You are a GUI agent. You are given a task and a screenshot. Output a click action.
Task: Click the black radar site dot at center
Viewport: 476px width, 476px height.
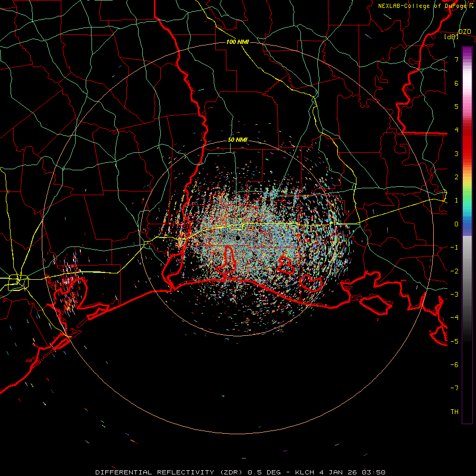click(238, 238)
